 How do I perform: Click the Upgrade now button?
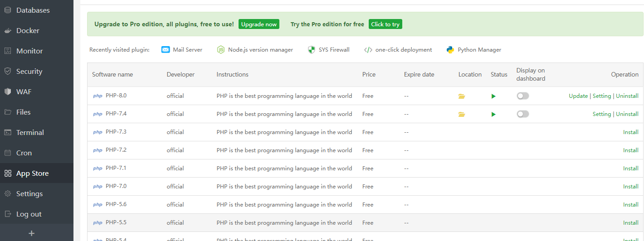tap(259, 24)
